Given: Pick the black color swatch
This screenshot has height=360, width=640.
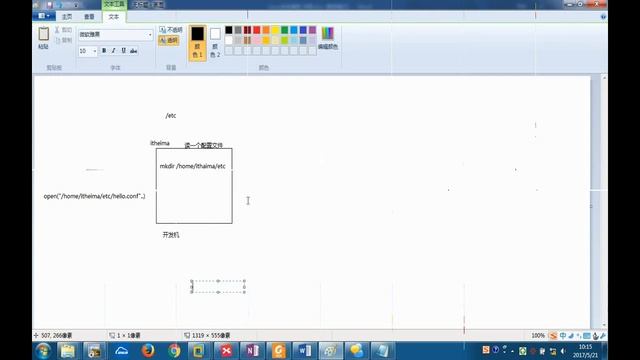Looking at the screenshot, I should coord(229,30).
